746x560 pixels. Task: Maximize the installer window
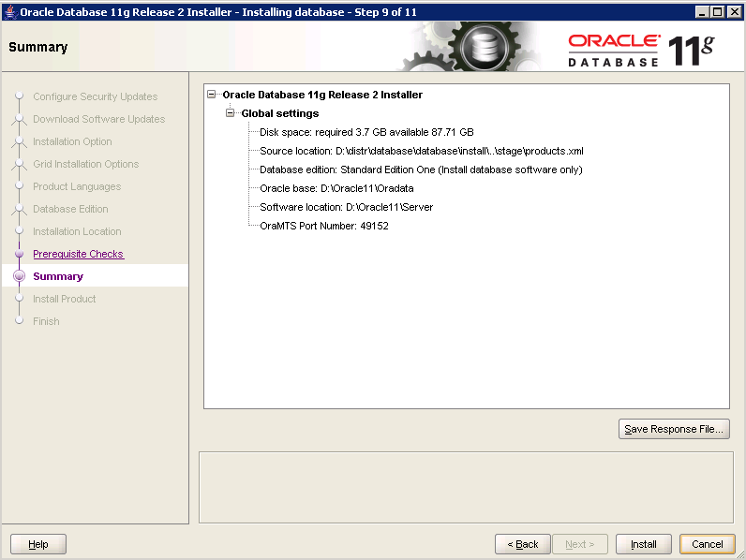718,11
